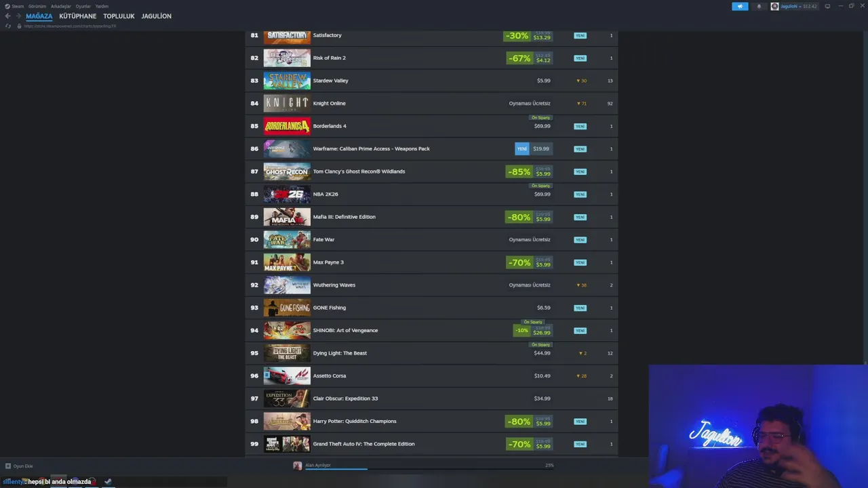Open the Warframe Caliban Prime Access thumbnail
The image size is (868, 488).
click(287, 148)
